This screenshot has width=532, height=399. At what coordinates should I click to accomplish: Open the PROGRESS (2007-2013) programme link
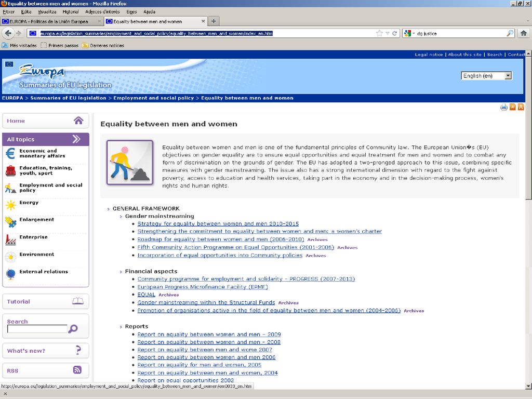pyautogui.click(x=246, y=279)
